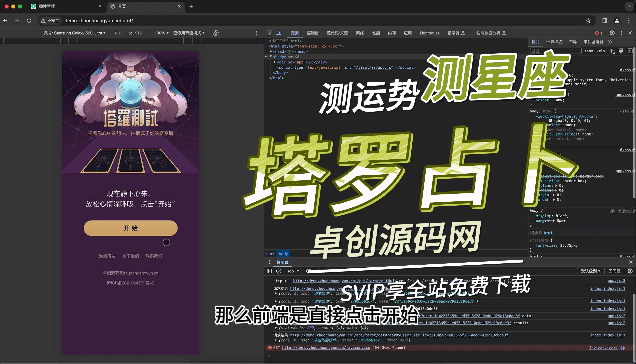Open DevTools settings gear

(x=612, y=33)
